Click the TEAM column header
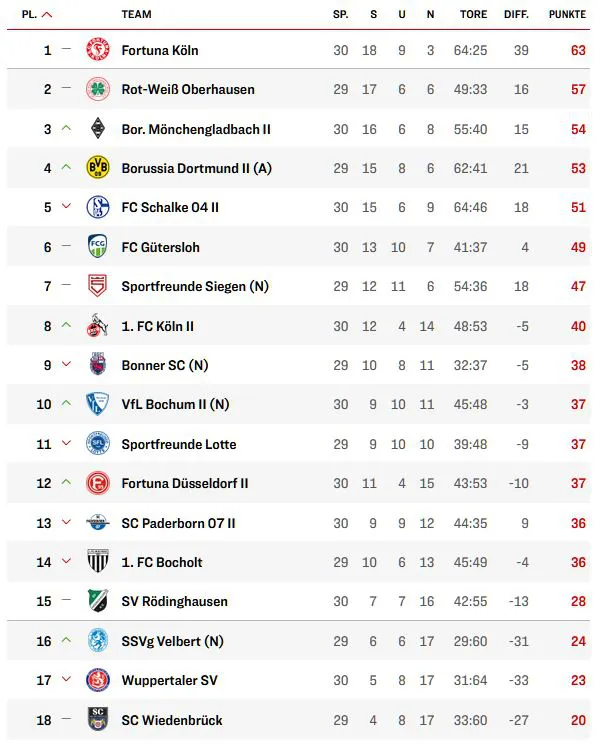 (x=136, y=15)
